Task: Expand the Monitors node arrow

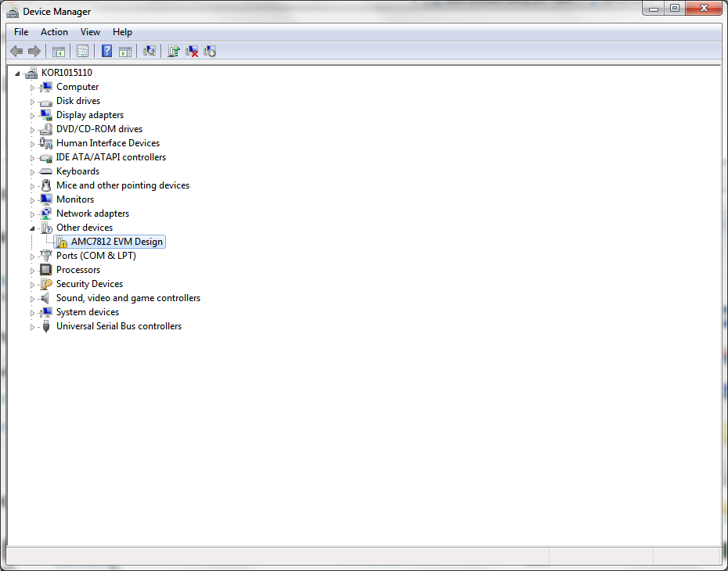Action: pyautogui.click(x=32, y=200)
